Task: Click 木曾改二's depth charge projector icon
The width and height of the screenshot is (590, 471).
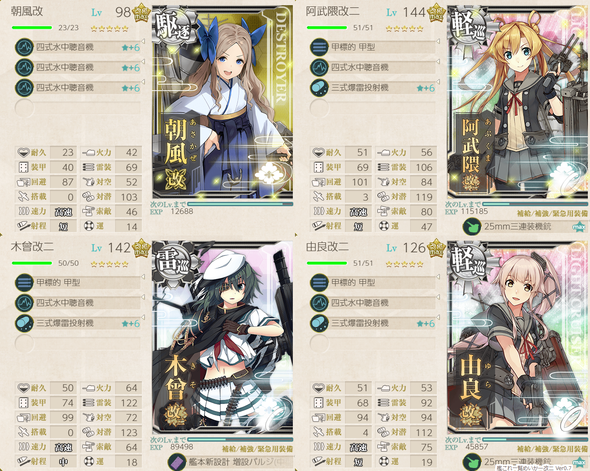Action: (x=24, y=323)
